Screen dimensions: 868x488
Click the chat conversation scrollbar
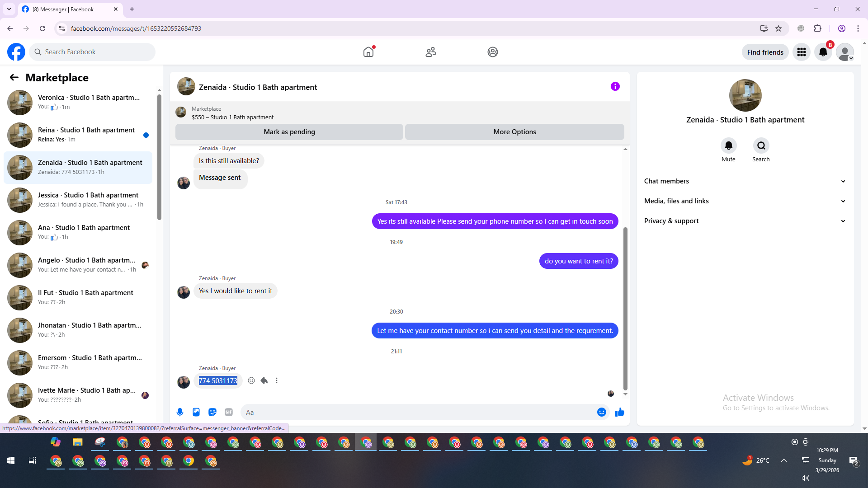pos(625,309)
